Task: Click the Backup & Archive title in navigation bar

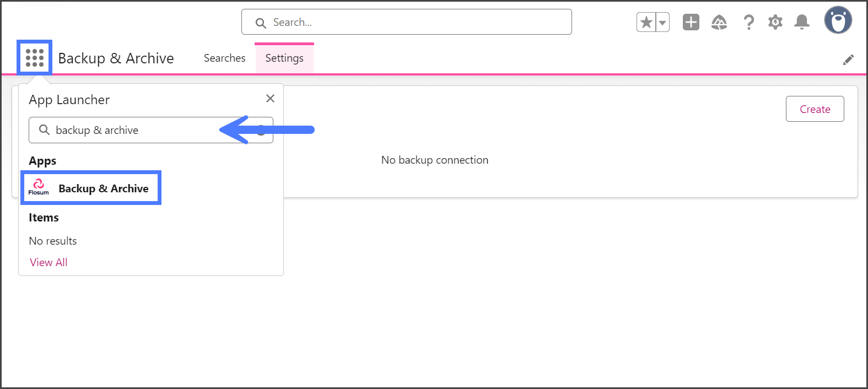Action: click(116, 58)
